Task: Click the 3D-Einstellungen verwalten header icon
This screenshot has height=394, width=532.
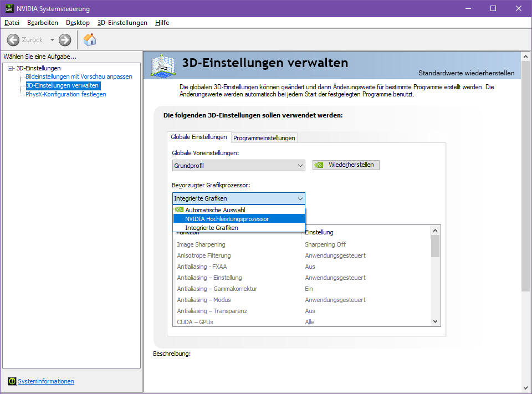Action: (163, 65)
